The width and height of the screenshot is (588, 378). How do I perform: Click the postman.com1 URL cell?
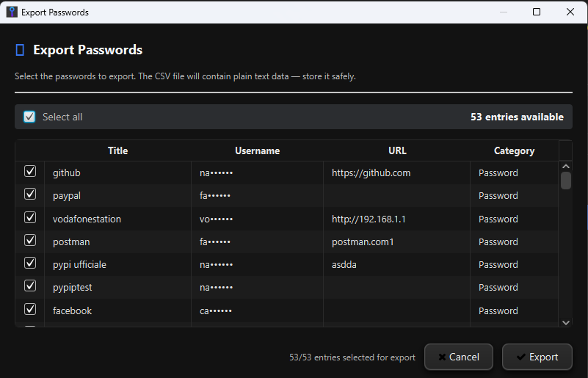coord(396,242)
